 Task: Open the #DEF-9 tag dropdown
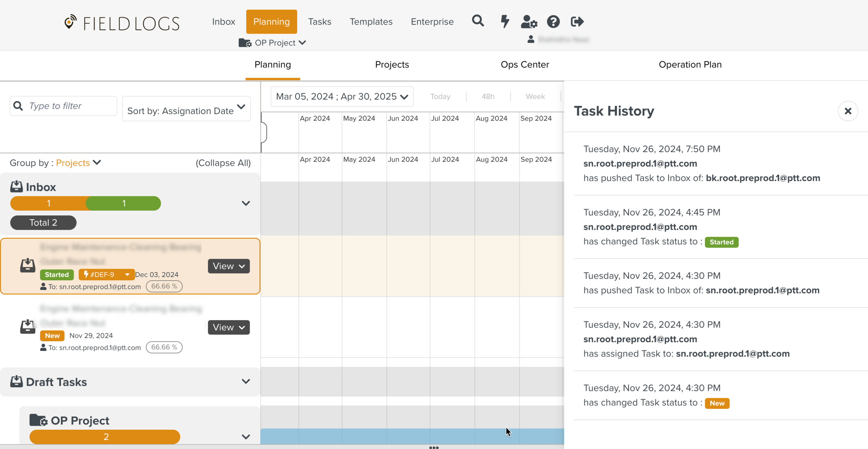pyautogui.click(x=127, y=275)
